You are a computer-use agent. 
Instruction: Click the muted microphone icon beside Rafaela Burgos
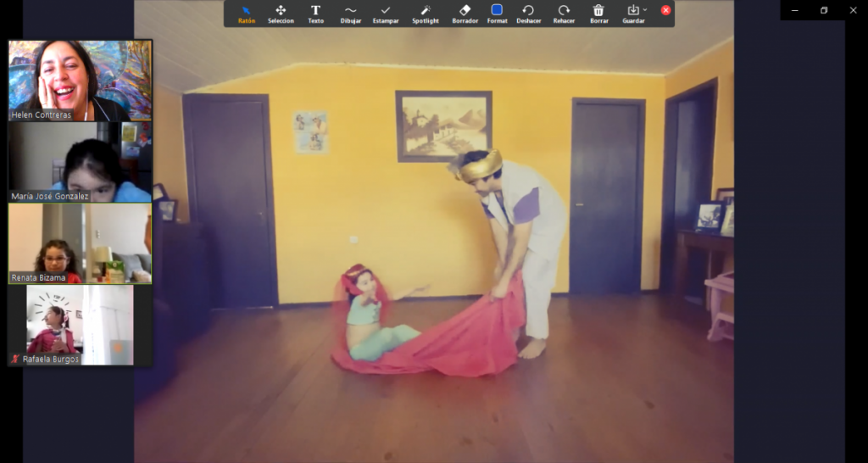click(x=15, y=360)
